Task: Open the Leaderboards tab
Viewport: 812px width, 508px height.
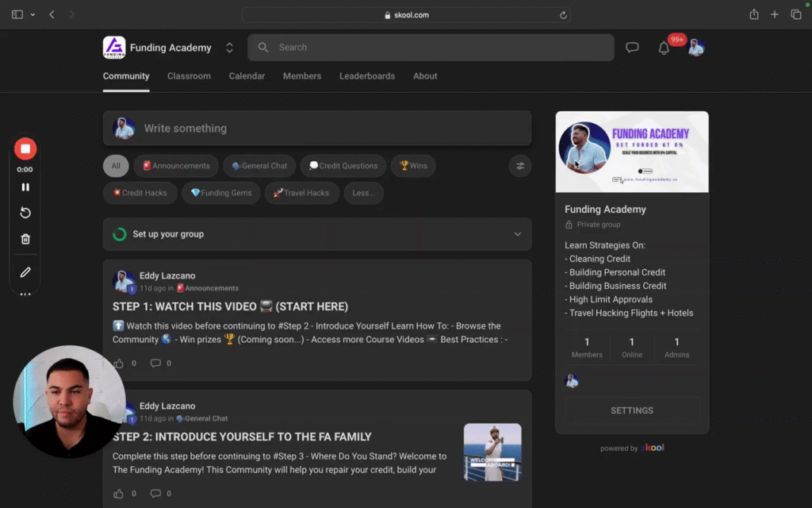Action: tap(367, 76)
